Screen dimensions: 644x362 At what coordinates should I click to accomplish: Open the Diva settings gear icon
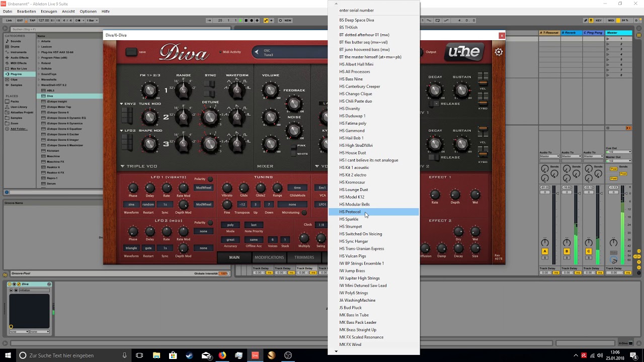[499, 52]
